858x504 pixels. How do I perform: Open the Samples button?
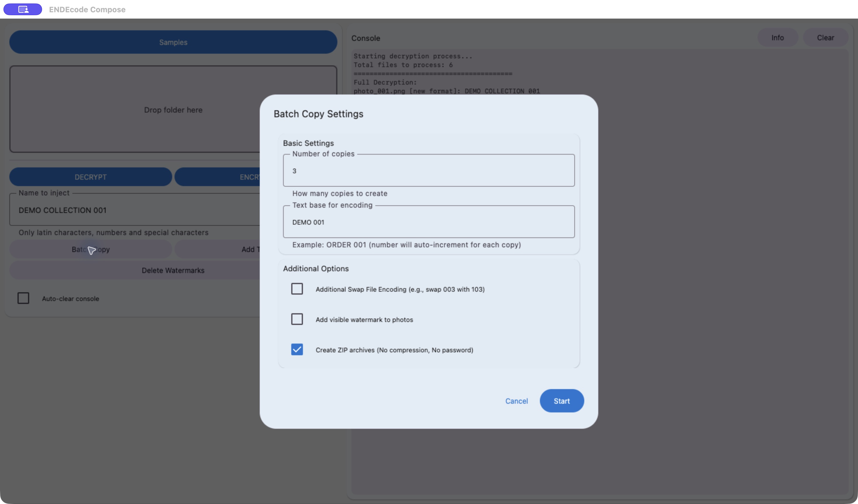pos(173,42)
